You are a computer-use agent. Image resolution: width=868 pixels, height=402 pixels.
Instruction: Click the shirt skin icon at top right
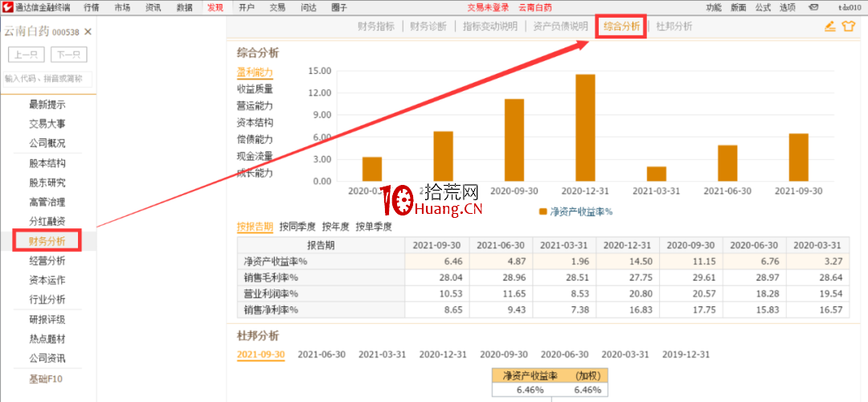click(x=848, y=26)
